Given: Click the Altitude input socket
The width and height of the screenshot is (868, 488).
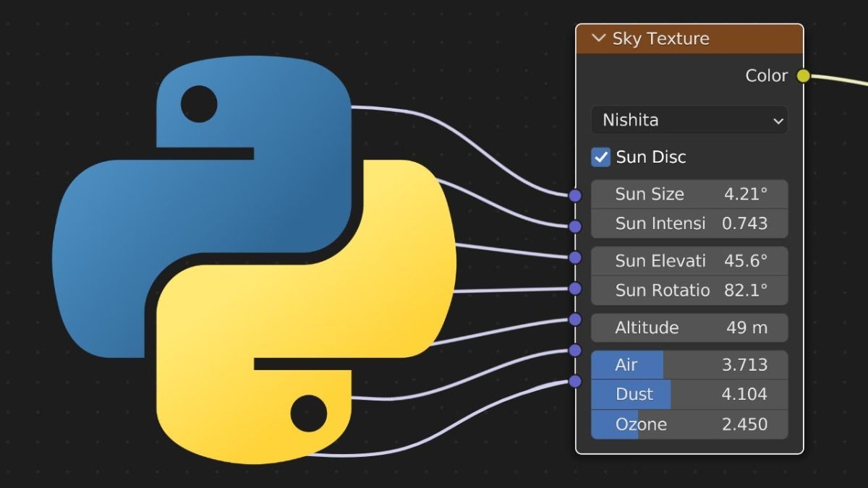Looking at the screenshot, I should [x=575, y=320].
